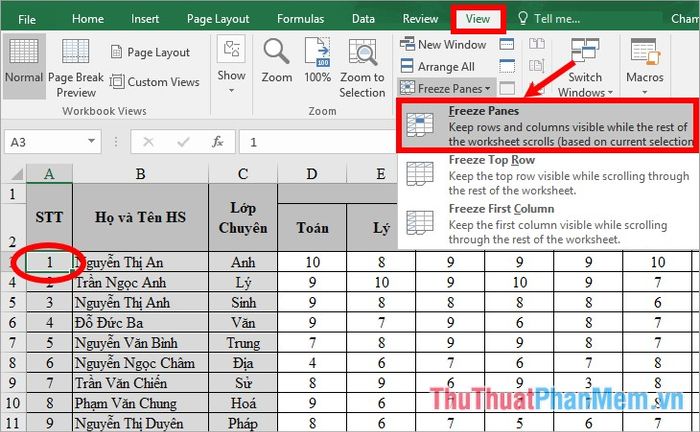
Task: Click the formula bar input
Action: point(317,142)
